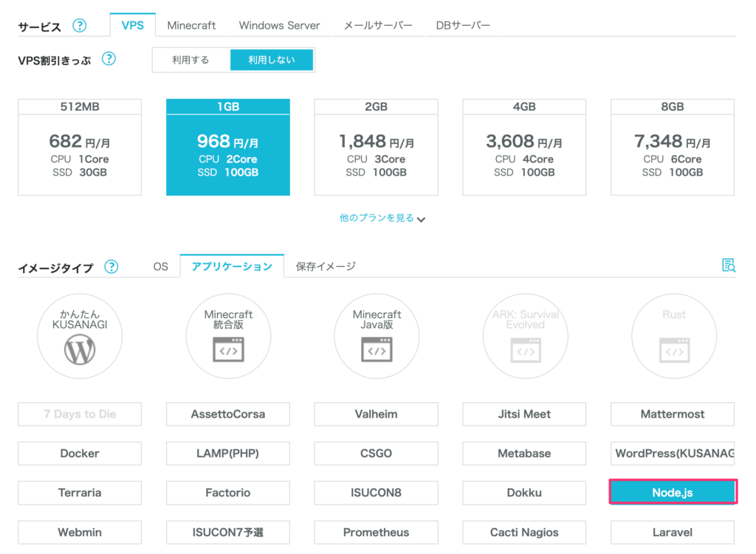This screenshot has width=756, height=554.
Task: Open the VPS割引きっぷ help question mark icon
Action: (109, 59)
